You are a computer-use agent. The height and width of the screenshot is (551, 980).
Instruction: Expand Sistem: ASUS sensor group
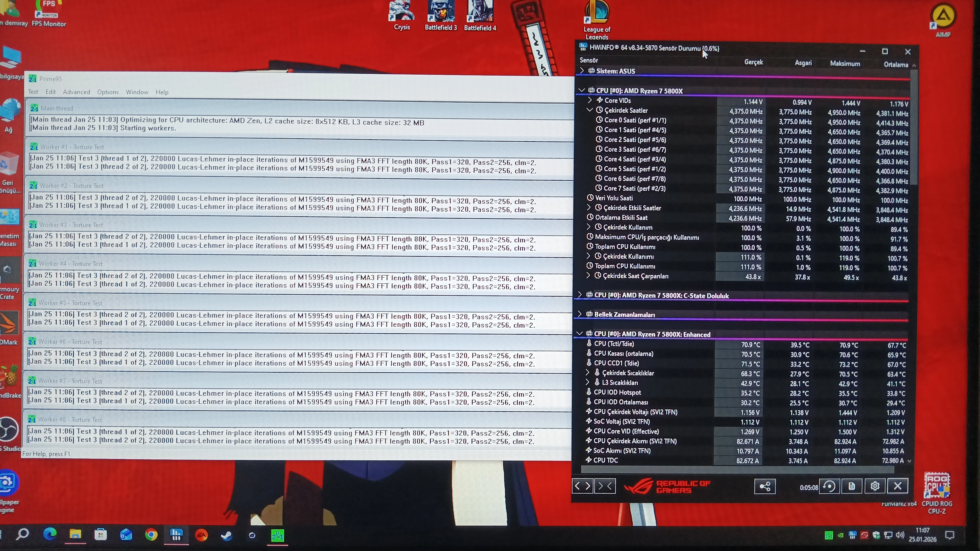(582, 70)
